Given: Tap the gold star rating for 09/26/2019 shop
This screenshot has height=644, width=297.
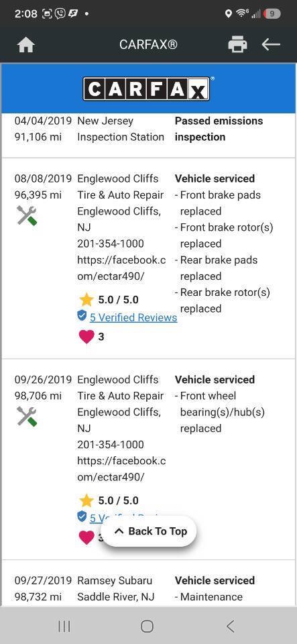Looking at the screenshot, I should [x=86, y=500].
